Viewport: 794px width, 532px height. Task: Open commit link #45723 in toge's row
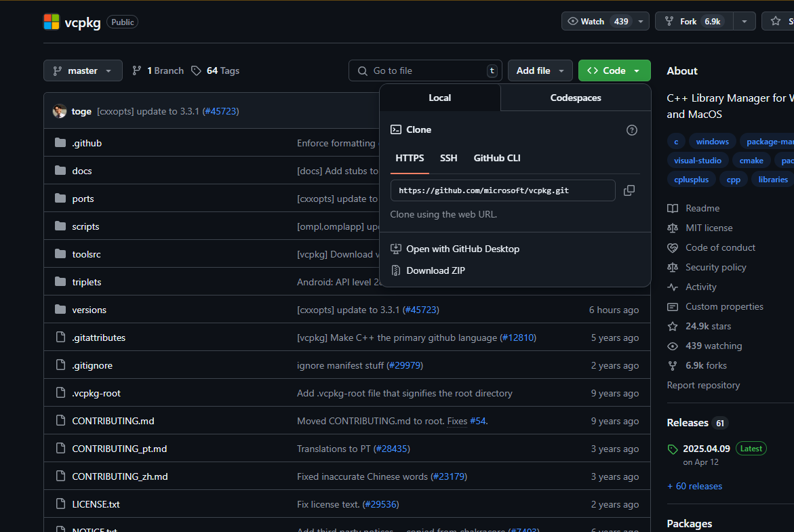(221, 111)
